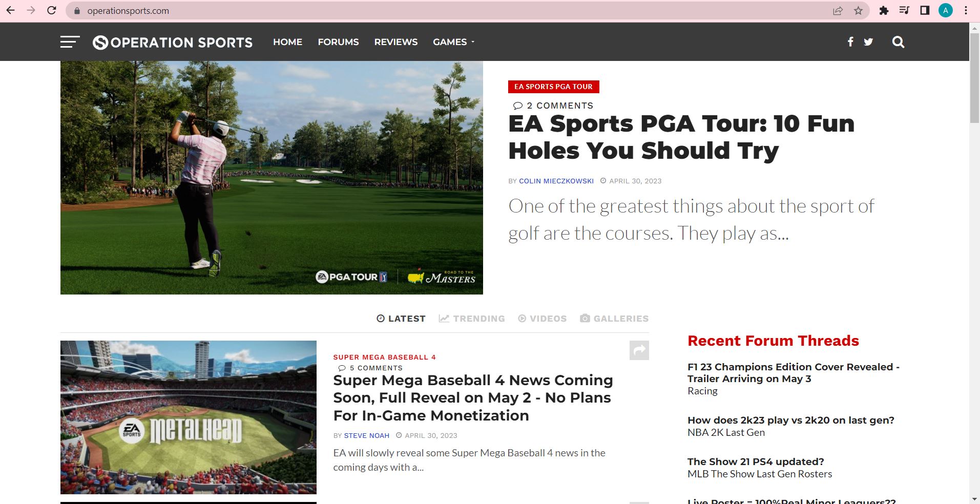Bookmark this page with the star icon
980x504 pixels.
click(x=859, y=11)
